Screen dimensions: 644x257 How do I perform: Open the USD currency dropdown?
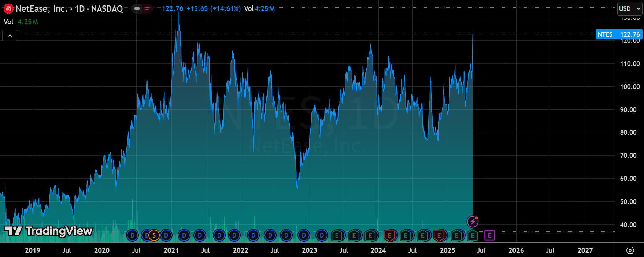point(629,9)
